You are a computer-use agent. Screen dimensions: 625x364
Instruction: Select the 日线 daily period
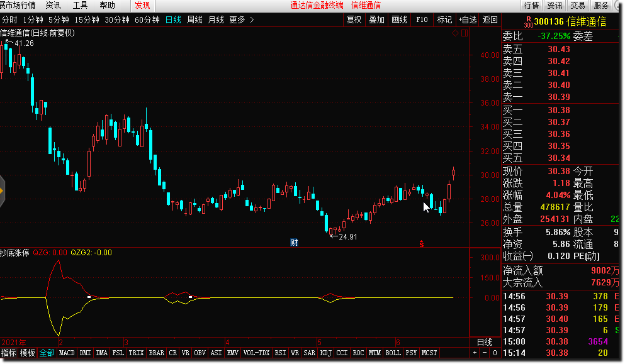coord(173,19)
